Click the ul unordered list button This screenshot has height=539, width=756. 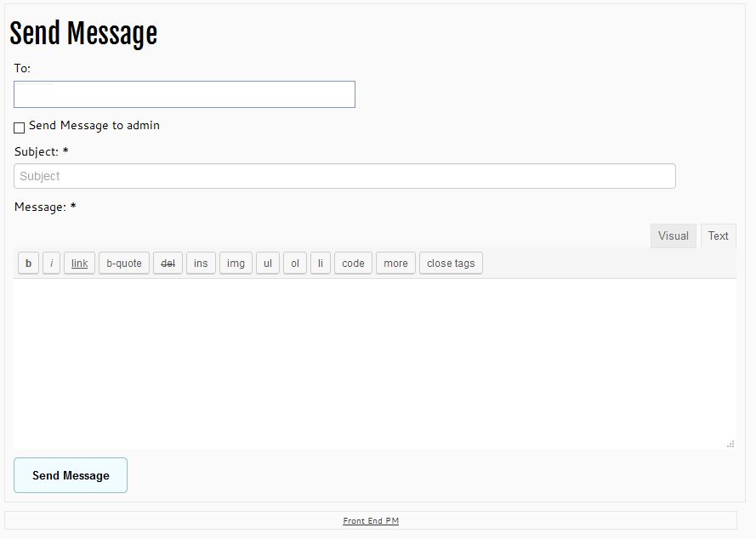(267, 264)
